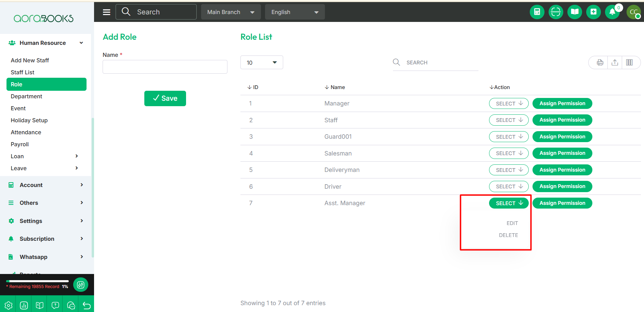Click the export upload icon
Image resolution: width=644 pixels, height=312 pixels.
click(x=615, y=62)
